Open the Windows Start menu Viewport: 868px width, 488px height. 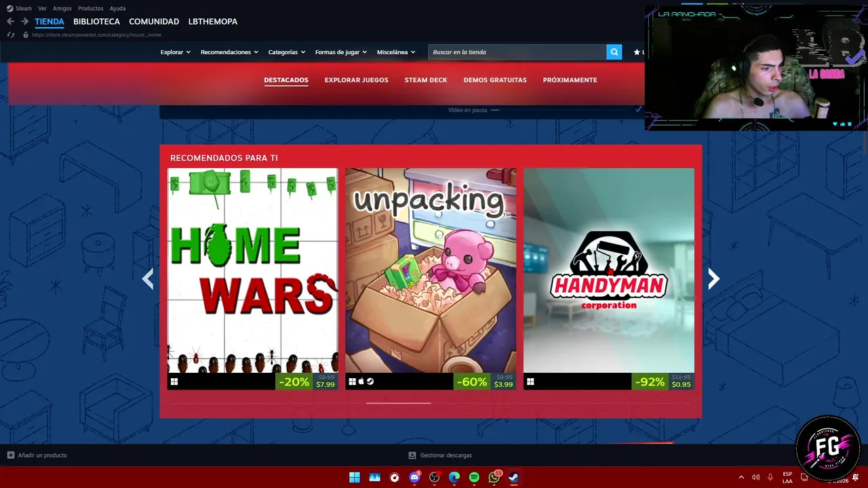[x=355, y=477]
